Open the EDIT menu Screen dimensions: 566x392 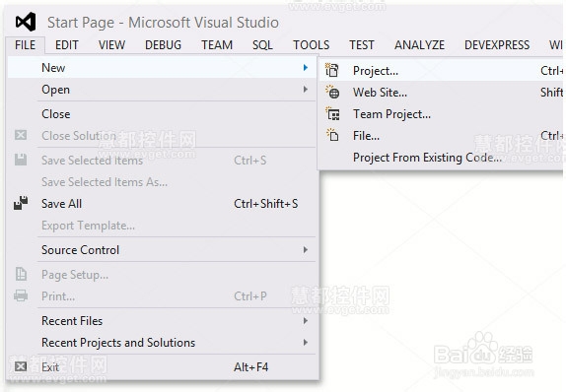click(x=67, y=45)
